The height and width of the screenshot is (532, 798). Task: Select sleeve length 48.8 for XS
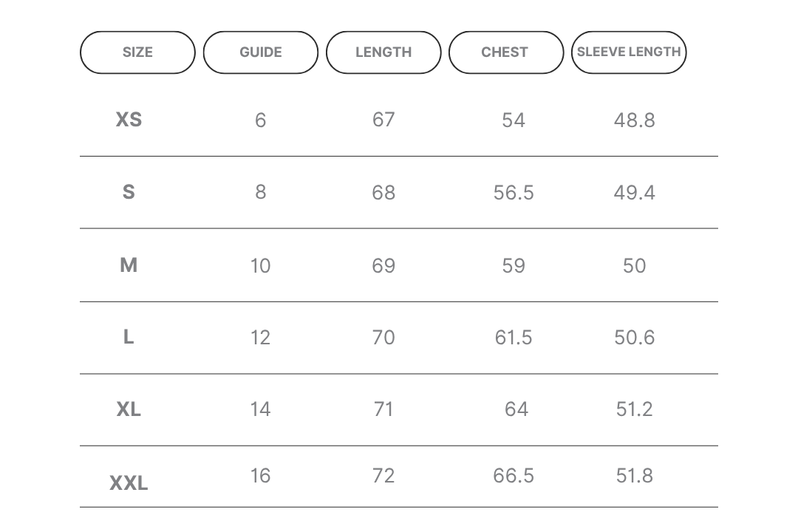click(x=635, y=120)
